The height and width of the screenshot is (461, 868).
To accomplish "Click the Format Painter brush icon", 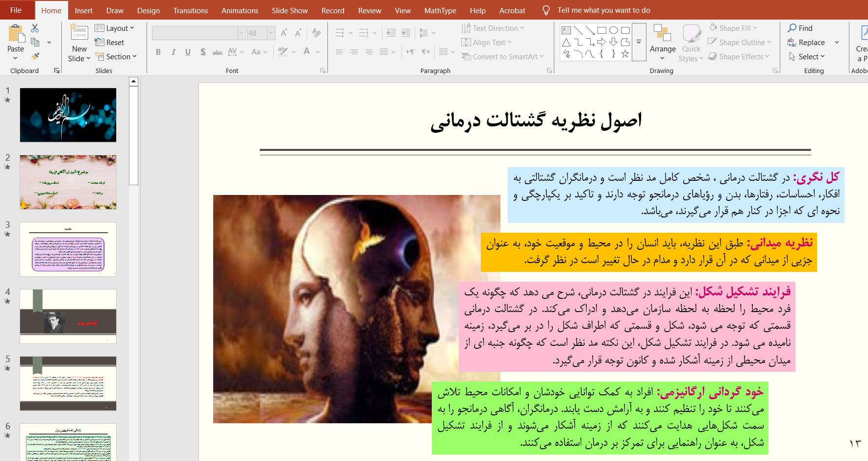I will 35,56.
